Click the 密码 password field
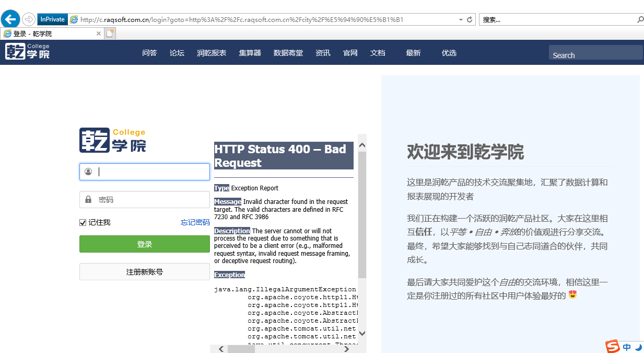 click(x=145, y=199)
